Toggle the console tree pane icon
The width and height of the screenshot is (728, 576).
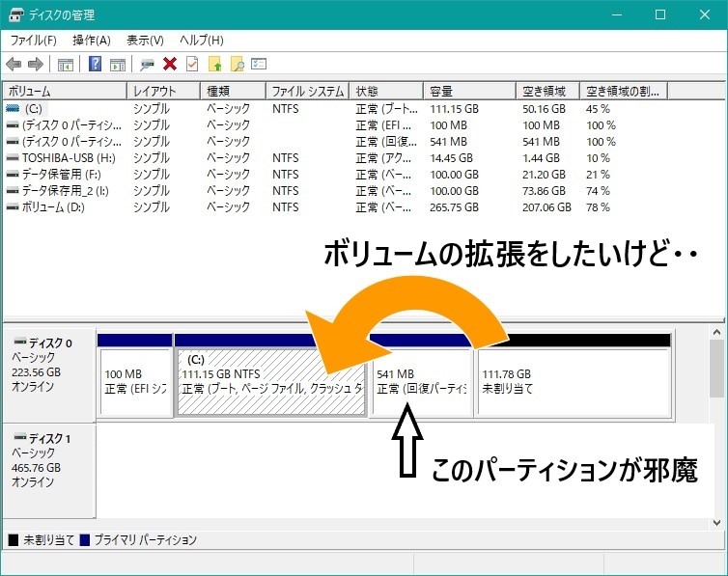tap(65, 65)
